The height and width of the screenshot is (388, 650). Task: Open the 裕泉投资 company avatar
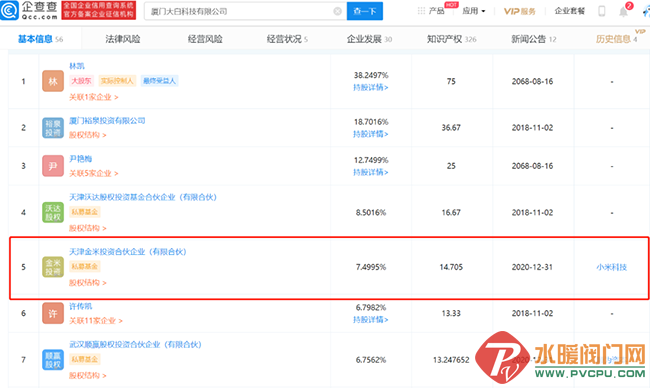click(53, 128)
